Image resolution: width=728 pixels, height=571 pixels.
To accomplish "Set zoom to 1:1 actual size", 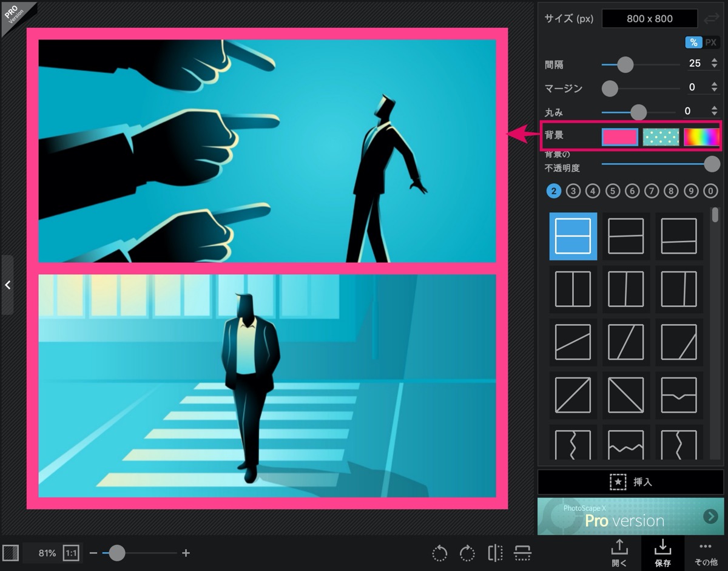I will [x=71, y=553].
